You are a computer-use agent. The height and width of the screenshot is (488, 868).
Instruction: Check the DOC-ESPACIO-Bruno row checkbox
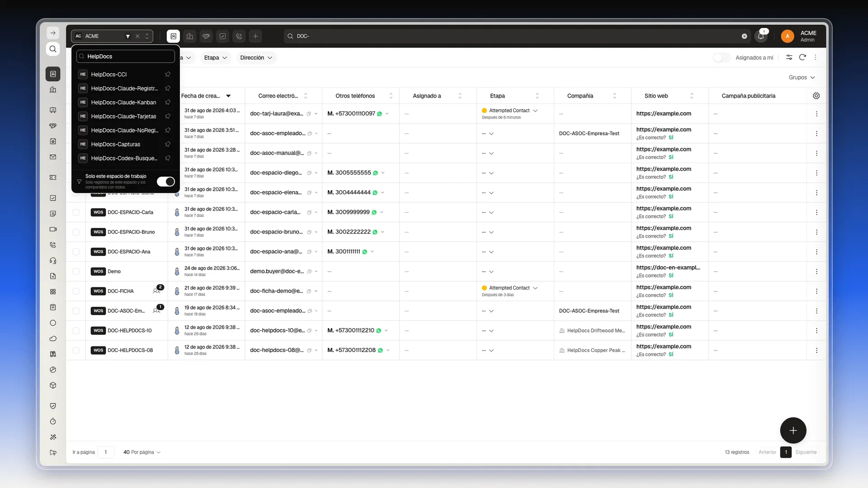[76, 232]
